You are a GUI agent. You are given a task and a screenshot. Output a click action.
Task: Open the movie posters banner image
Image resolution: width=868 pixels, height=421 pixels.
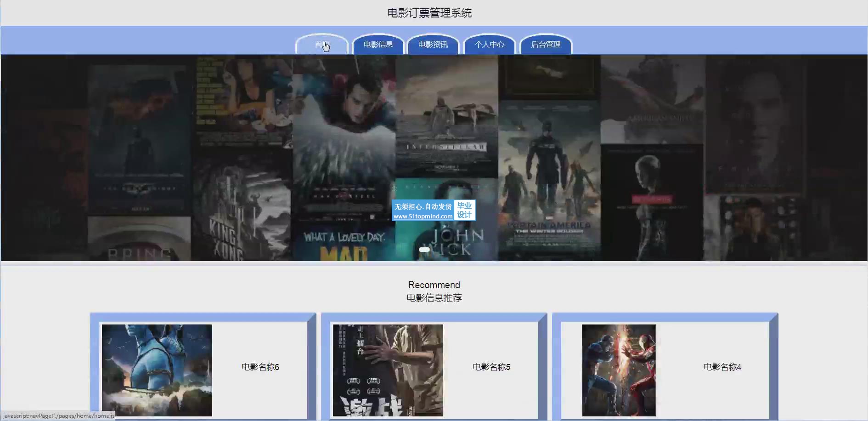point(434,158)
